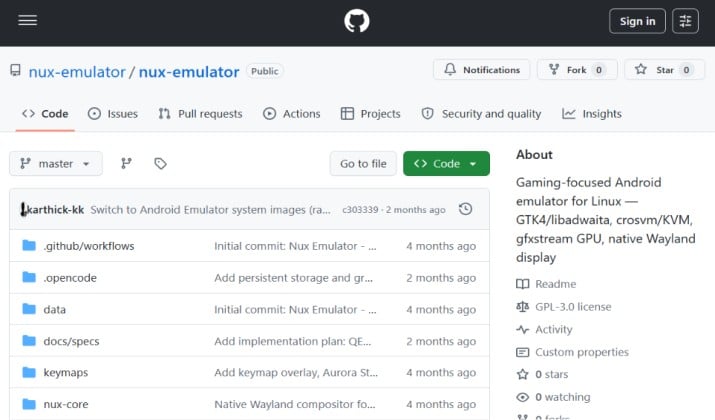715x420 pixels.
Task: Open the .github/workflows folder
Action: 89,246
